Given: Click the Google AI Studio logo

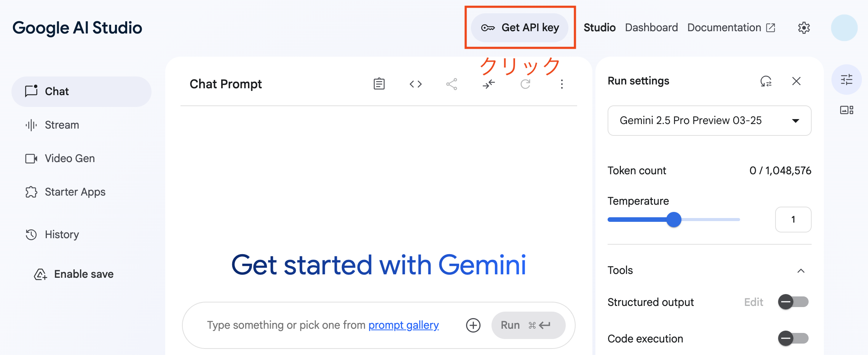Looking at the screenshot, I should click(x=77, y=28).
